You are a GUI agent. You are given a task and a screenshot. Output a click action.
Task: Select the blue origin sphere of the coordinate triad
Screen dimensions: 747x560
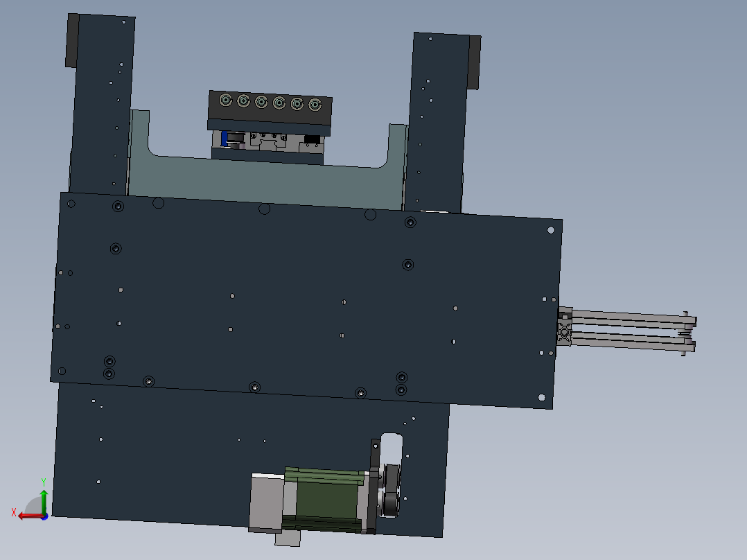tap(44, 517)
